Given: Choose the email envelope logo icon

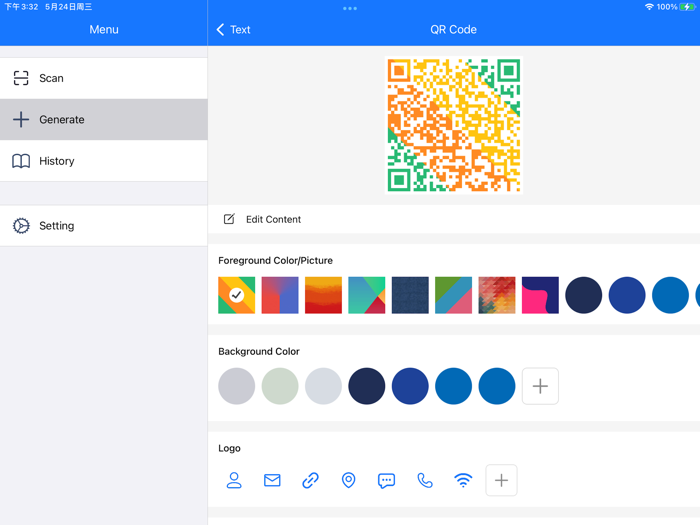Looking at the screenshot, I should [272, 480].
